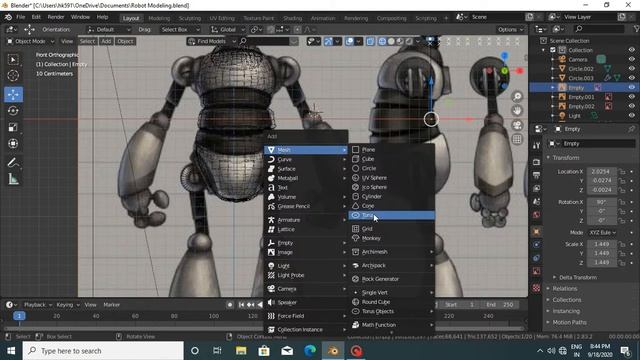Hide Empty.001 in the outliner
The height and width of the screenshot is (360, 640).
coord(631,97)
